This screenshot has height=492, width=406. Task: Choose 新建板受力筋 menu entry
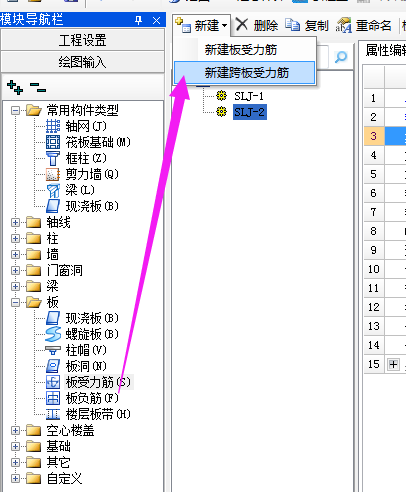coord(241,50)
